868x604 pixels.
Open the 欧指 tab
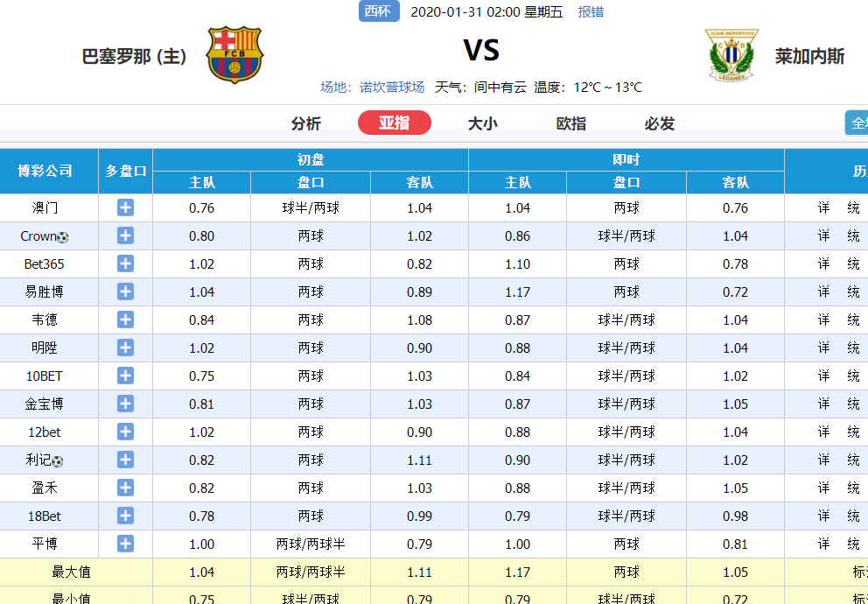tap(570, 123)
